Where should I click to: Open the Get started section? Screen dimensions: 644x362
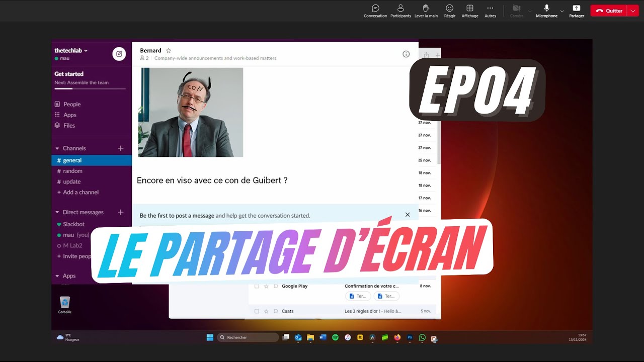69,74
